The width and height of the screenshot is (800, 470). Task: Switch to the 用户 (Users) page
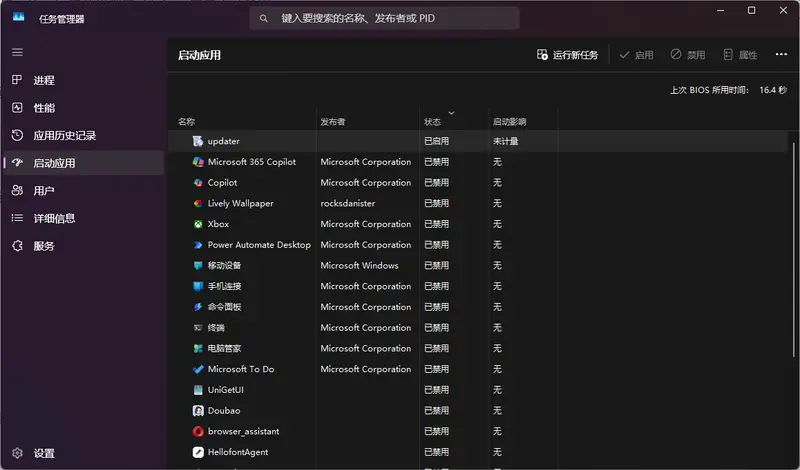(x=84, y=190)
